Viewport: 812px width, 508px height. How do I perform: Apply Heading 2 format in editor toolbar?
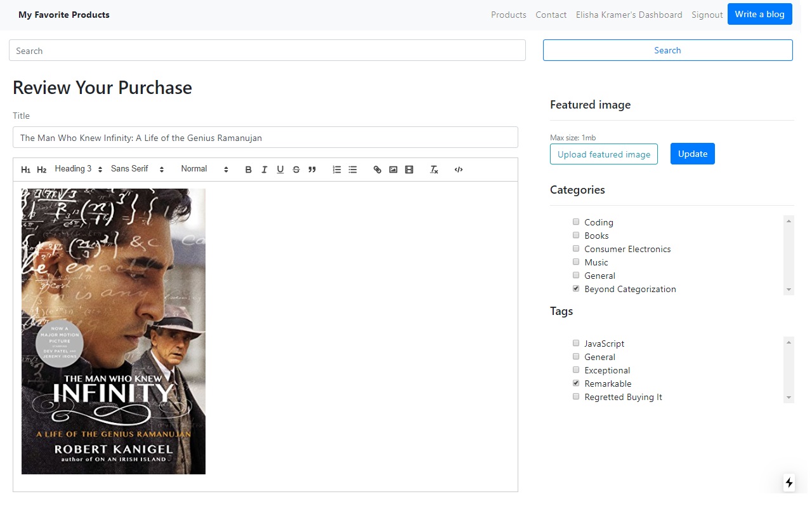pyautogui.click(x=42, y=170)
